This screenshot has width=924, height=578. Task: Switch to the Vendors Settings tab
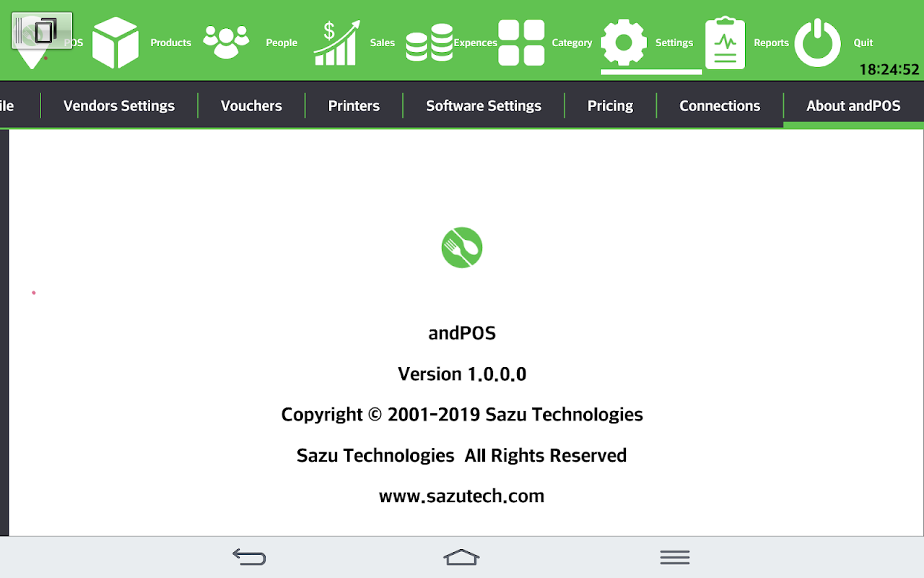(x=119, y=105)
